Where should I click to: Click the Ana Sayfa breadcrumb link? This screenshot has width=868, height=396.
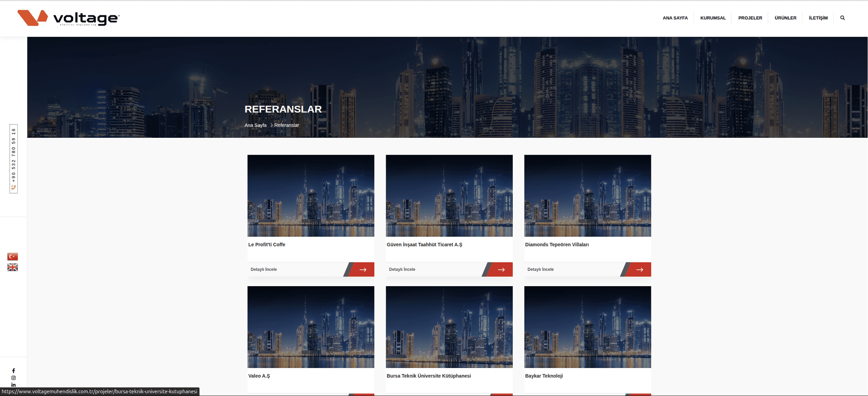click(256, 125)
